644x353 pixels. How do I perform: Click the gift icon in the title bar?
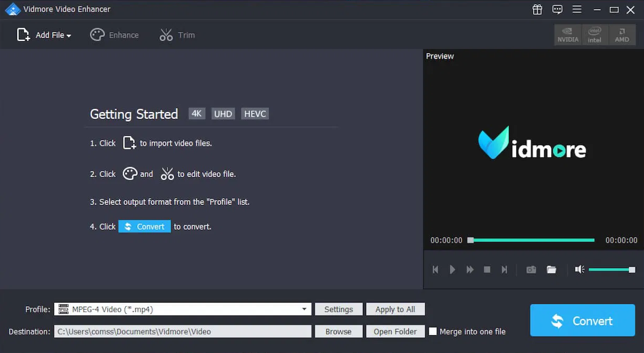pos(537,9)
